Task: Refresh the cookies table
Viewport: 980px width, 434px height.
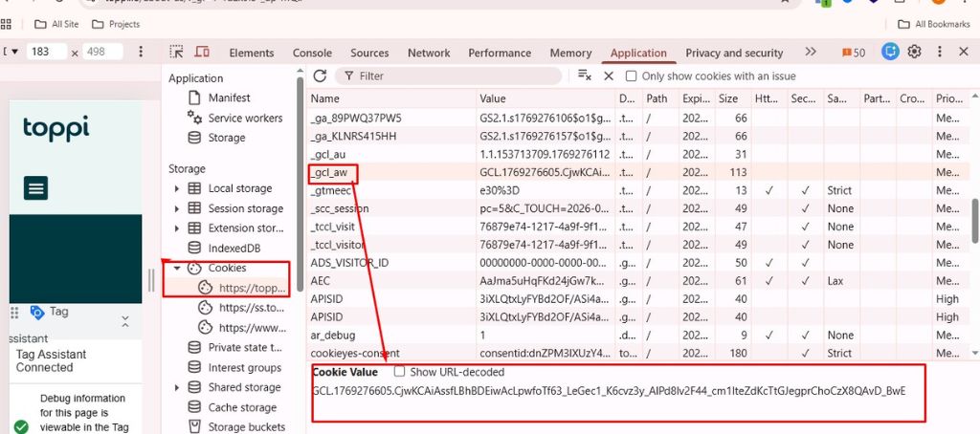Action: (x=321, y=76)
